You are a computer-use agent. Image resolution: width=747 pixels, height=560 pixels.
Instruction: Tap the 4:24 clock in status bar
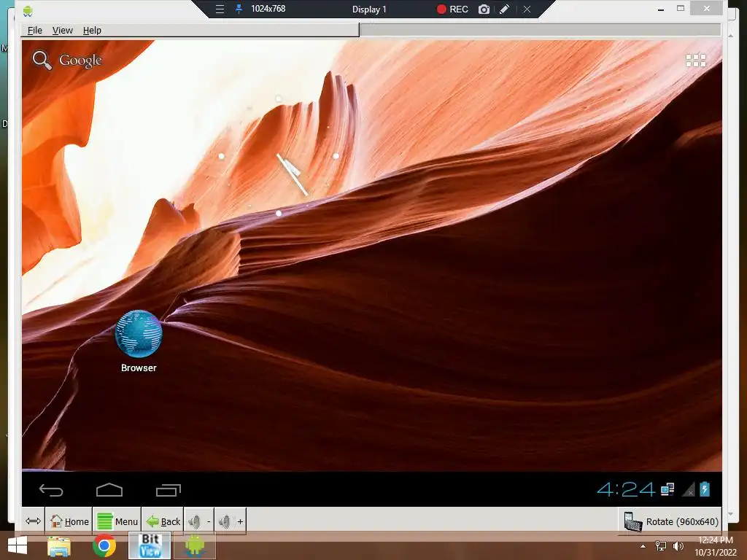point(626,489)
